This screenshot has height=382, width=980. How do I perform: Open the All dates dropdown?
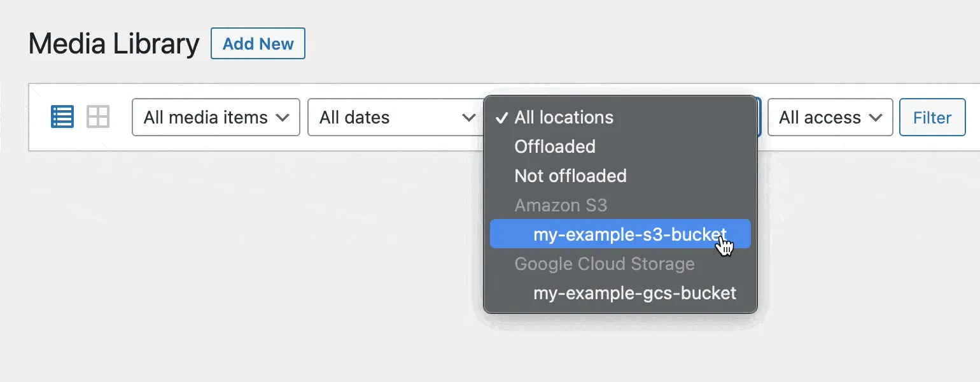(x=395, y=117)
